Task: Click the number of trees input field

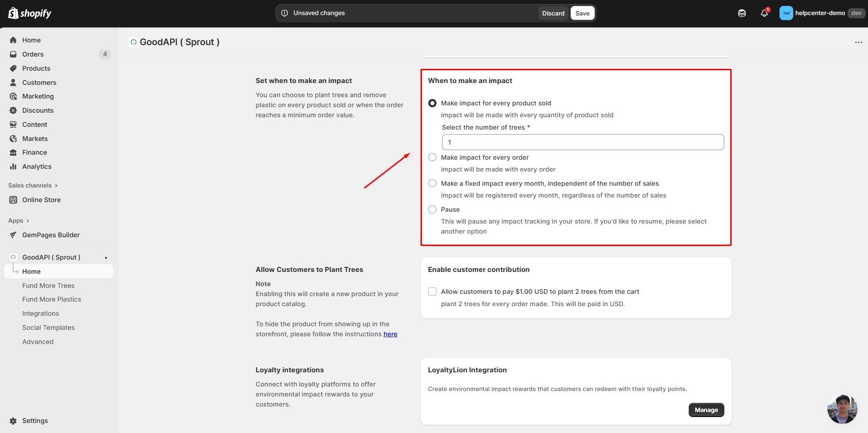Action: pos(582,142)
